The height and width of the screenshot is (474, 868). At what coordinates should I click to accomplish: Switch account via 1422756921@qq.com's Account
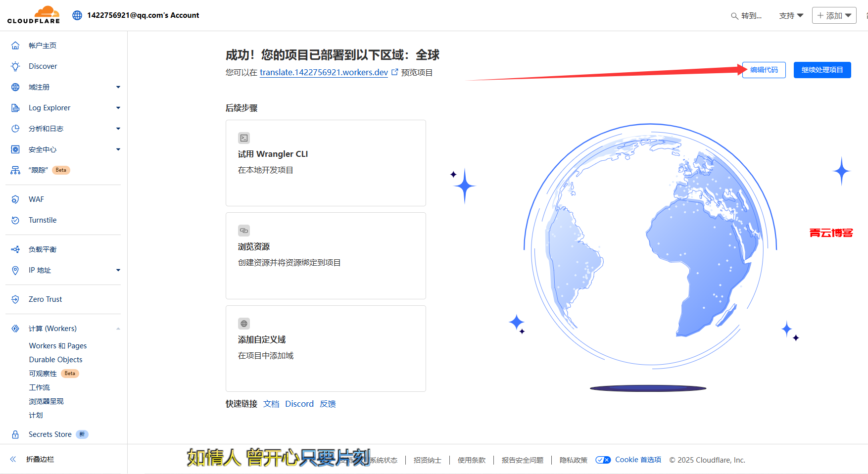point(143,15)
